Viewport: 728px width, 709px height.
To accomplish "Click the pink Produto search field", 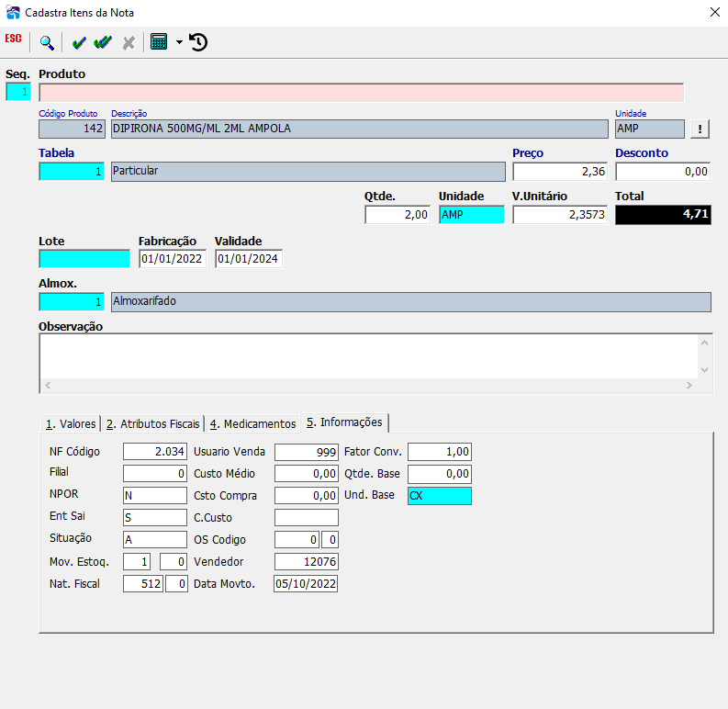I will [x=361, y=93].
